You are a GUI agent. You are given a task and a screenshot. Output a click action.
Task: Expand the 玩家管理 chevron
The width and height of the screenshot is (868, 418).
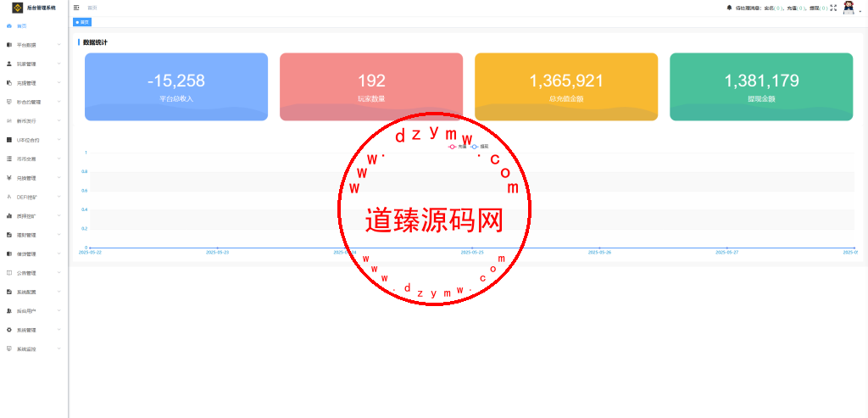(59, 64)
